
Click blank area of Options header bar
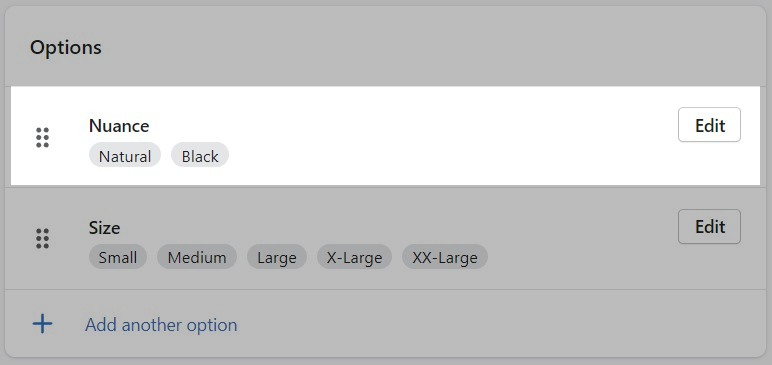click(x=418, y=47)
